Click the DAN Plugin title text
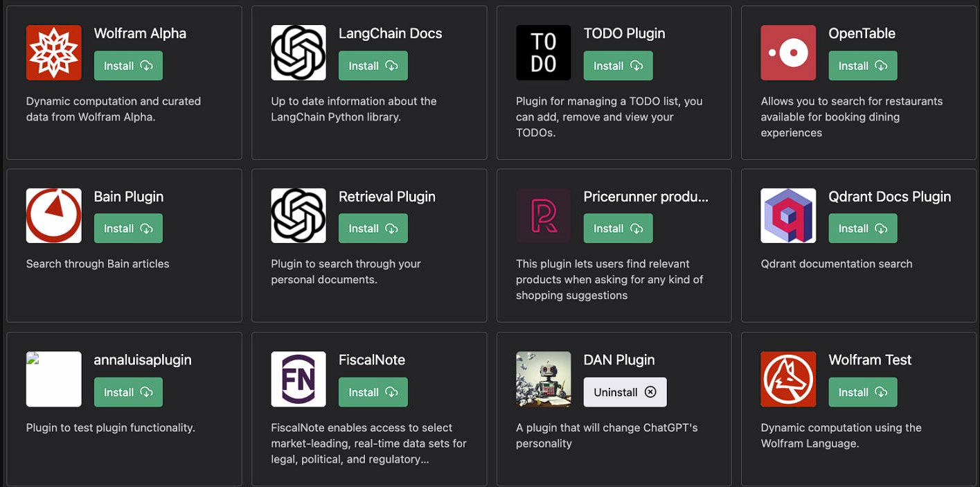The image size is (980, 487). point(619,360)
